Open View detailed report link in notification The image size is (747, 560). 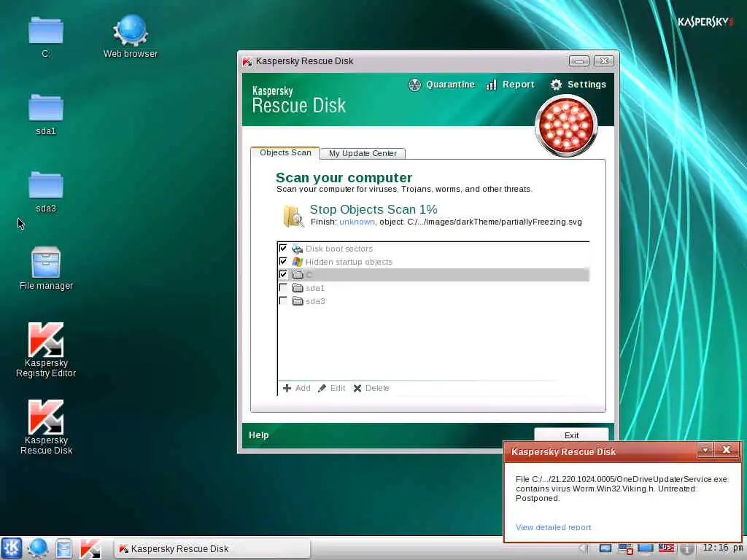(553, 527)
